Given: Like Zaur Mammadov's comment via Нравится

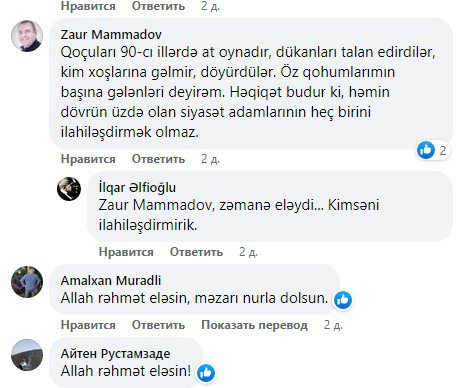Looking at the screenshot, I should click(x=88, y=159).
